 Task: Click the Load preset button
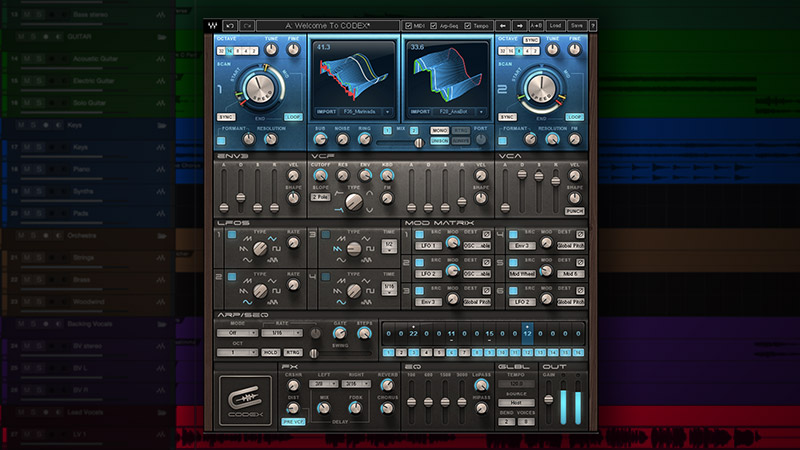[x=555, y=26]
